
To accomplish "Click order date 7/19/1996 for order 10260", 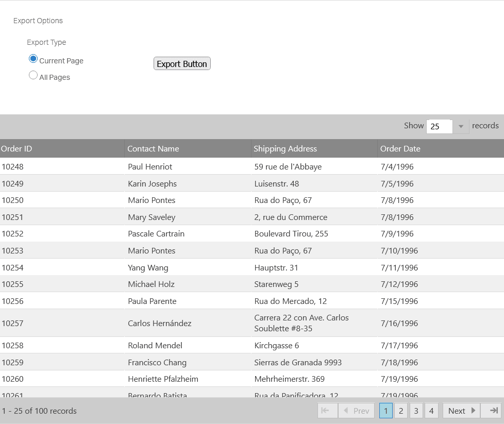I will (x=399, y=379).
